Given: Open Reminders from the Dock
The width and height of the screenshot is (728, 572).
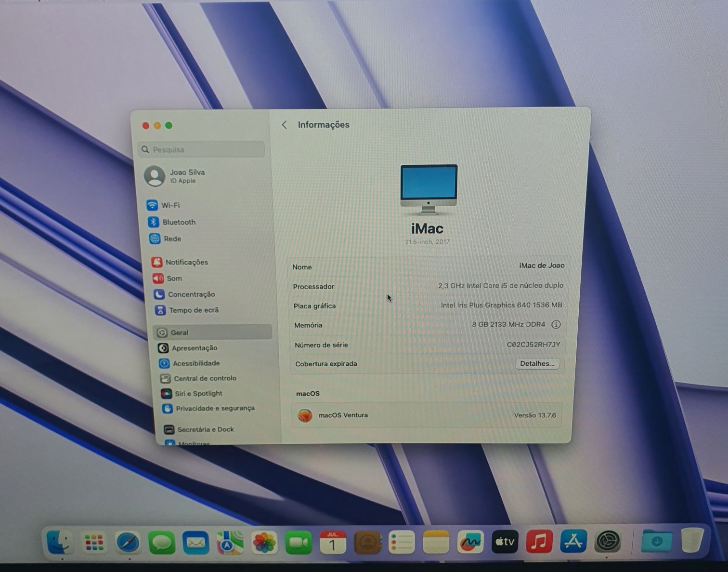Looking at the screenshot, I should point(402,542).
